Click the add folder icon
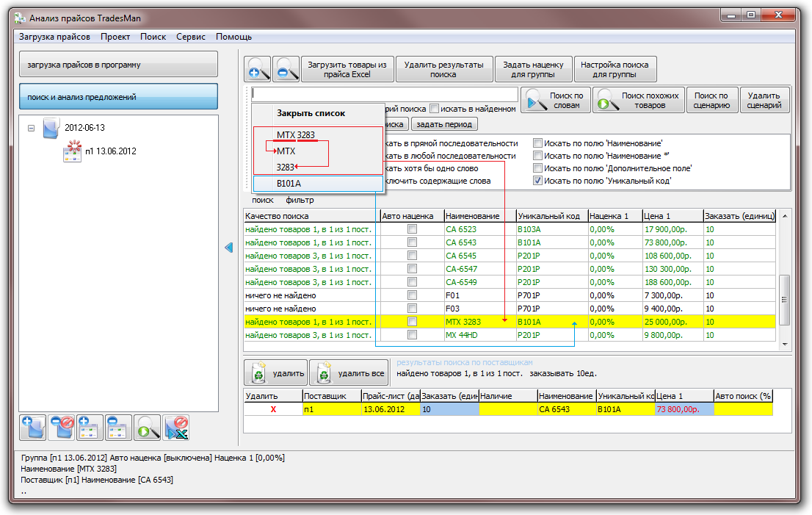 point(33,427)
